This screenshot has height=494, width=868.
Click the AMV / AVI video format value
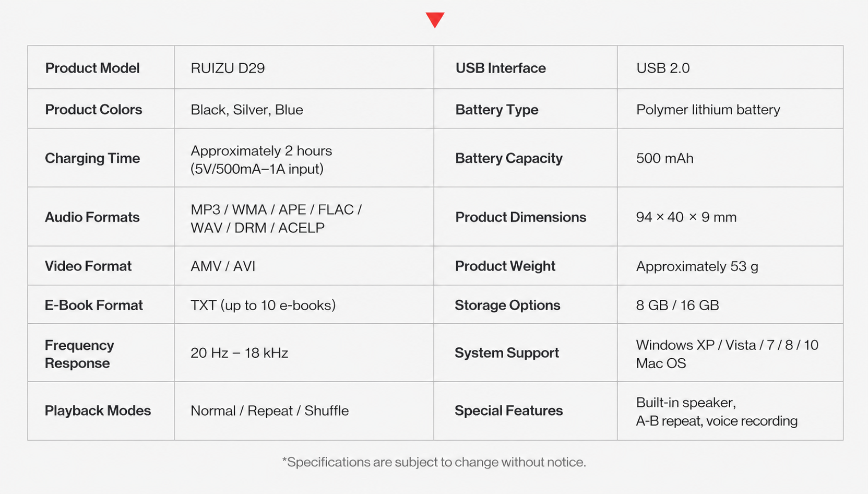coord(223,266)
